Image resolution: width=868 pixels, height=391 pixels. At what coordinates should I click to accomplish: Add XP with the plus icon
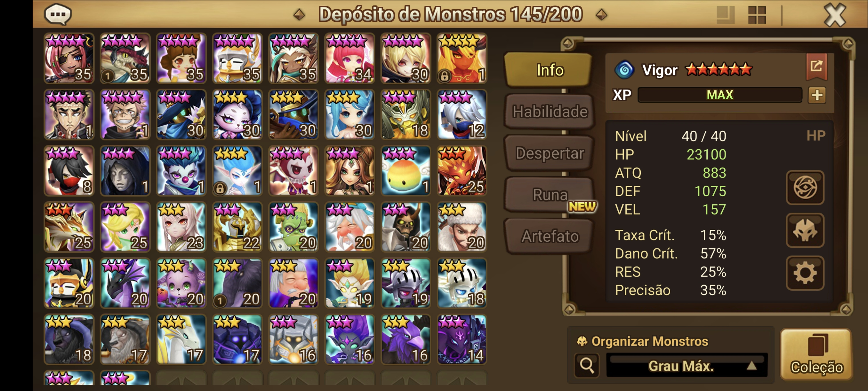point(817,95)
